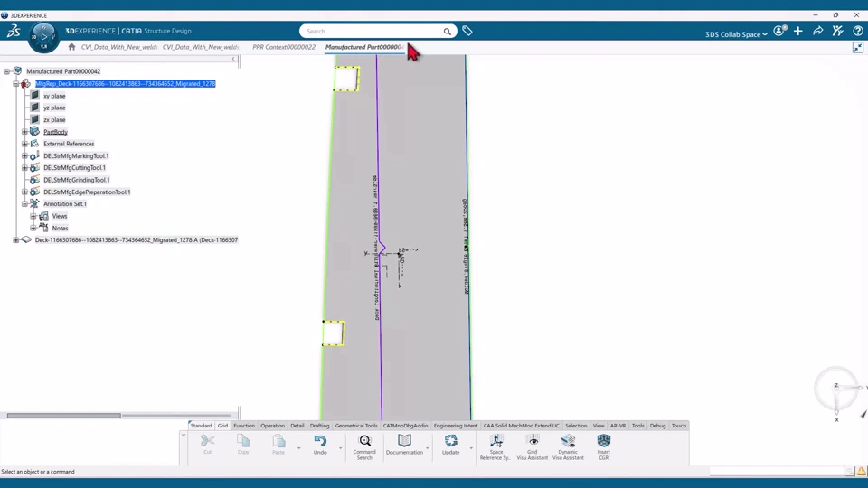This screenshot has width=868, height=488.
Task: Open the Engineering Intent tab
Action: [456, 426]
